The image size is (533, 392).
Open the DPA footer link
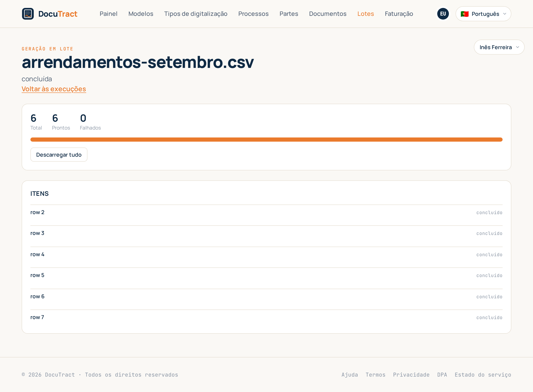pos(442,375)
